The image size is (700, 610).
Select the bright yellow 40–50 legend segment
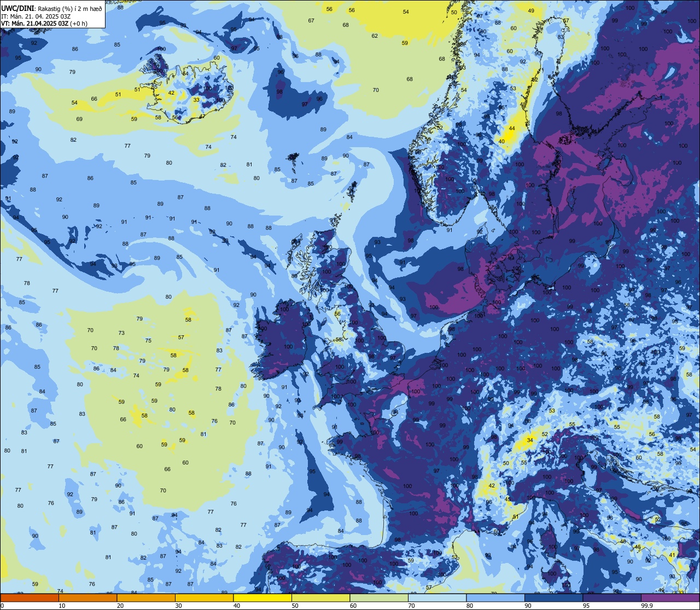pos(262,597)
